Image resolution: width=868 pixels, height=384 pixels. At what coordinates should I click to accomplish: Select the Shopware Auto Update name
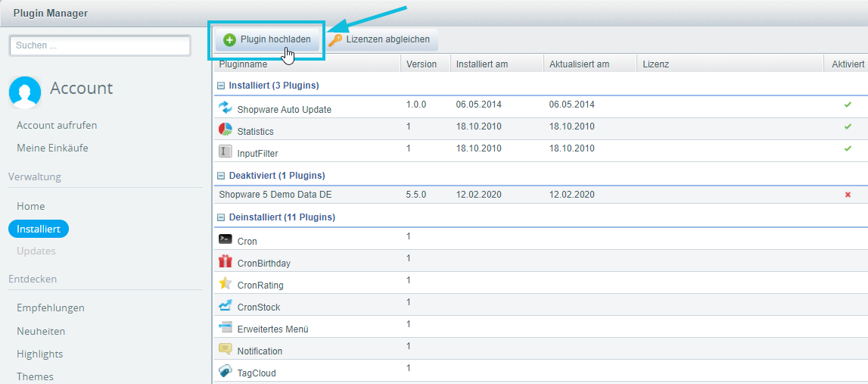[x=284, y=110]
